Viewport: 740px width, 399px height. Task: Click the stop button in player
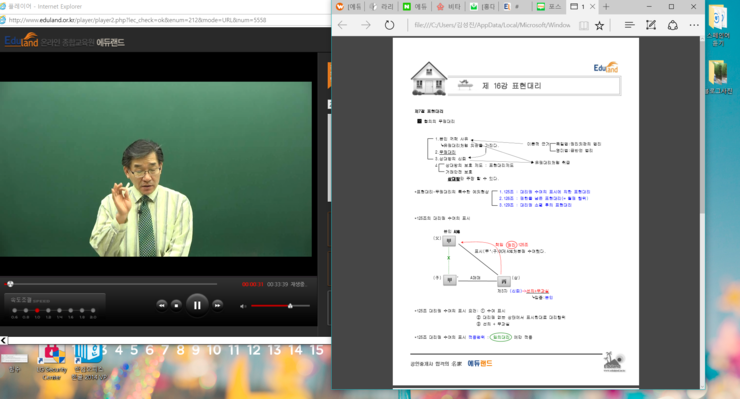[x=176, y=306]
